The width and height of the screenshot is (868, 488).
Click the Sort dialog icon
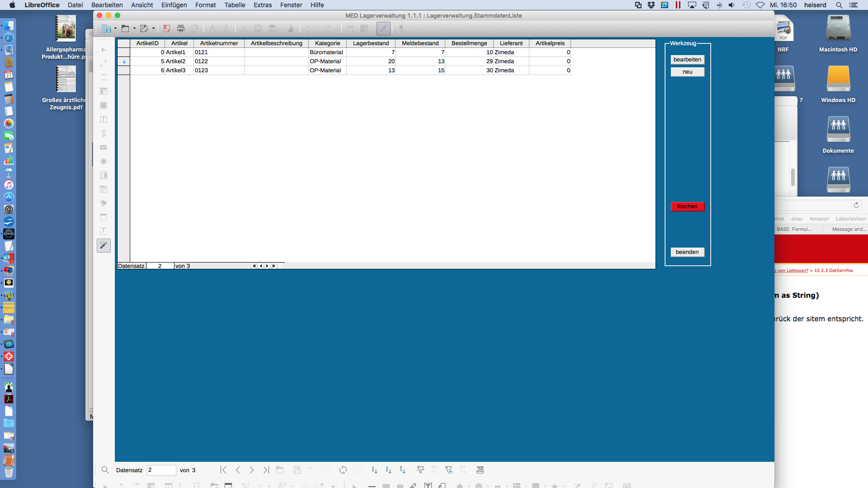[374, 470]
